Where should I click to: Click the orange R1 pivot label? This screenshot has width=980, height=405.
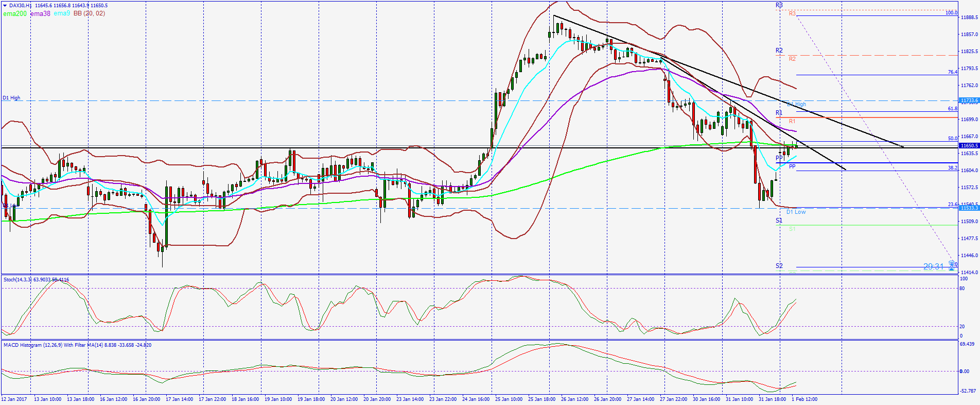point(792,122)
